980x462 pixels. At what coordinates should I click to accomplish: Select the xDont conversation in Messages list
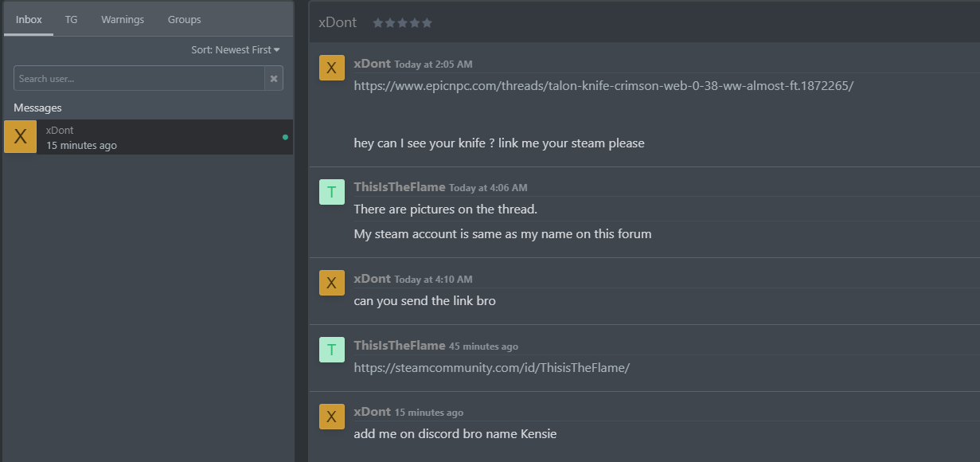pos(148,137)
